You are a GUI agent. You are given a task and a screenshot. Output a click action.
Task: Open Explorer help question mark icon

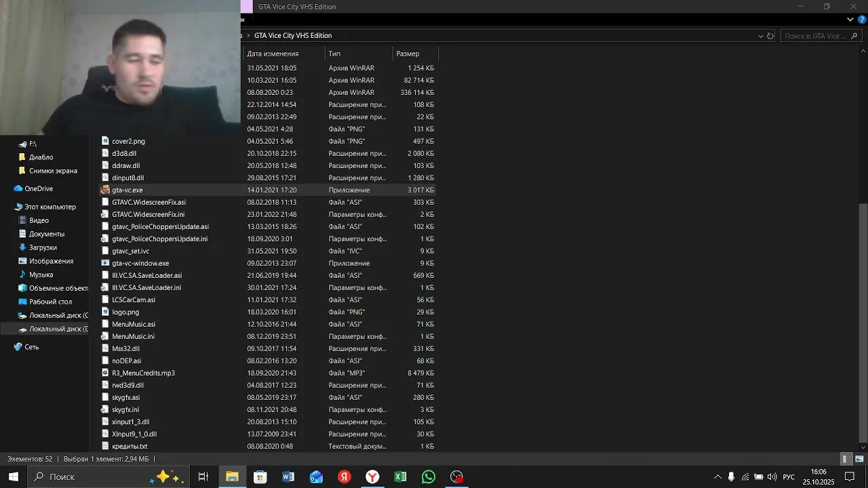pyautogui.click(x=862, y=20)
